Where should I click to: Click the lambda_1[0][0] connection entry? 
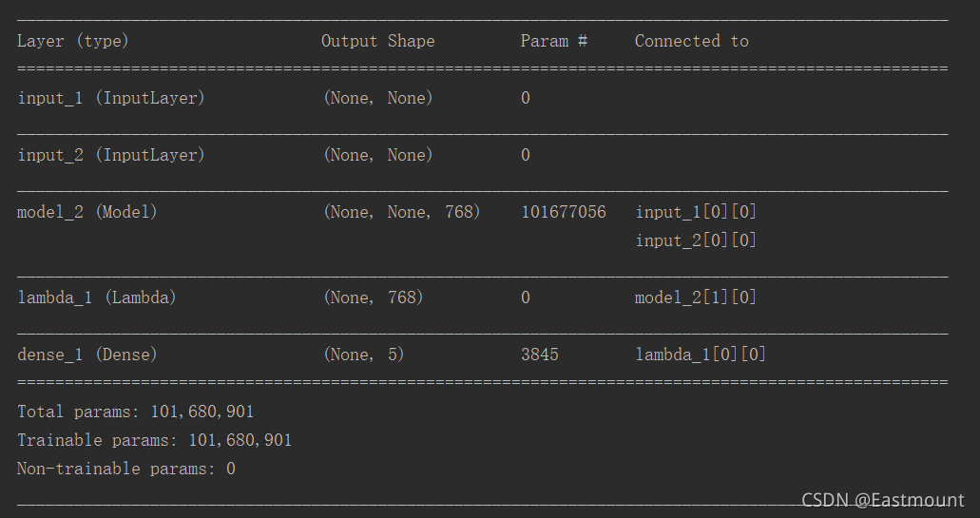700,355
